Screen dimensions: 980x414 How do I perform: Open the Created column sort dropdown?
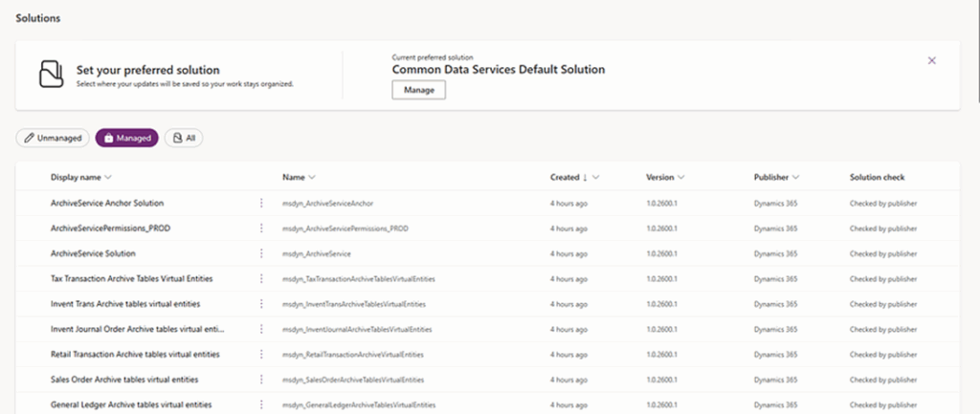(596, 177)
